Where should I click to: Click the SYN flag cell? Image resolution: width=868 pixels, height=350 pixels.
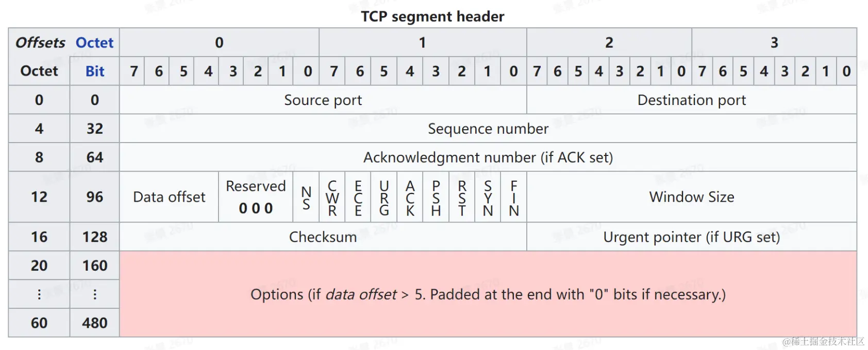(488, 198)
